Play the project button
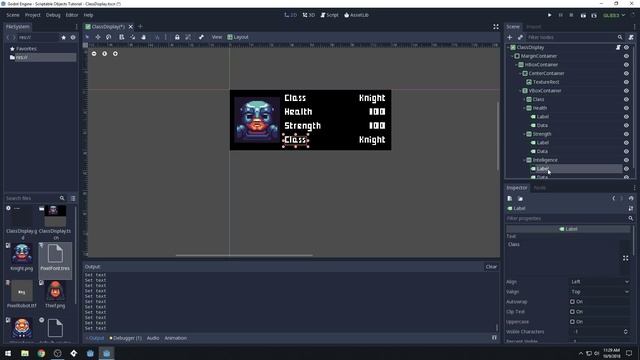 [x=549, y=15]
